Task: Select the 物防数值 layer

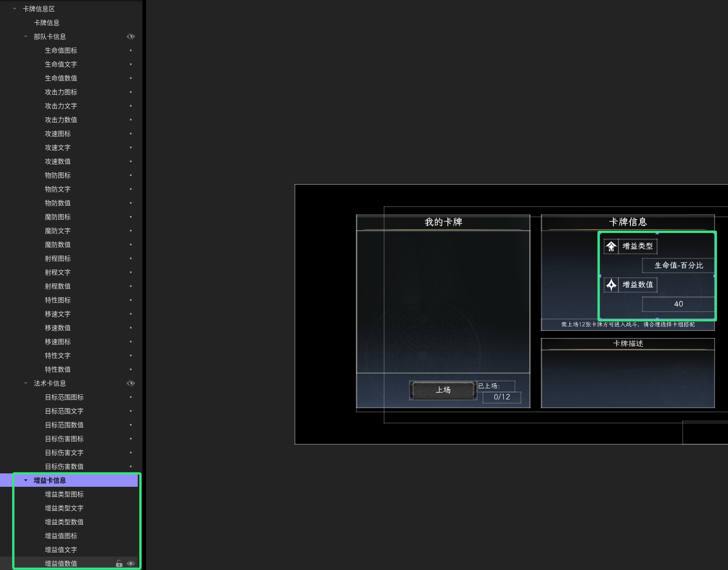Action: [x=58, y=203]
